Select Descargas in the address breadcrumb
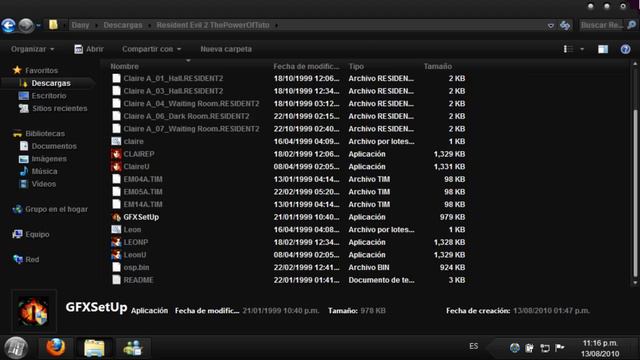 (x=123, y=25)
